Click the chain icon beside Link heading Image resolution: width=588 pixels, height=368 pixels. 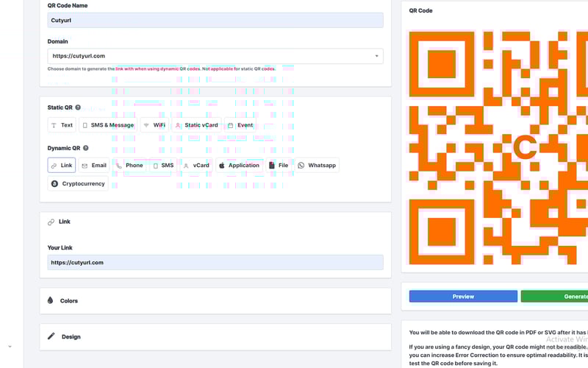pos(51,222)
